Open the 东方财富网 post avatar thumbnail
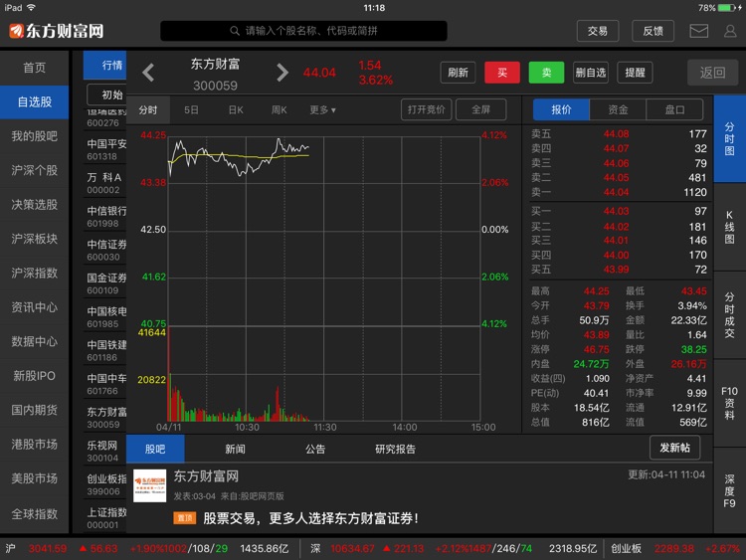The height and width of the screenshot is (560, 746). [x=149, y=485]
